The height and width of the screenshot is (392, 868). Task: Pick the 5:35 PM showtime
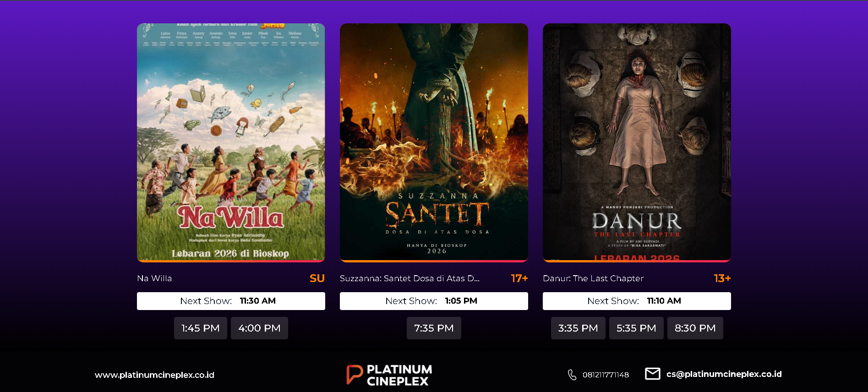click(x=636, y=328)
